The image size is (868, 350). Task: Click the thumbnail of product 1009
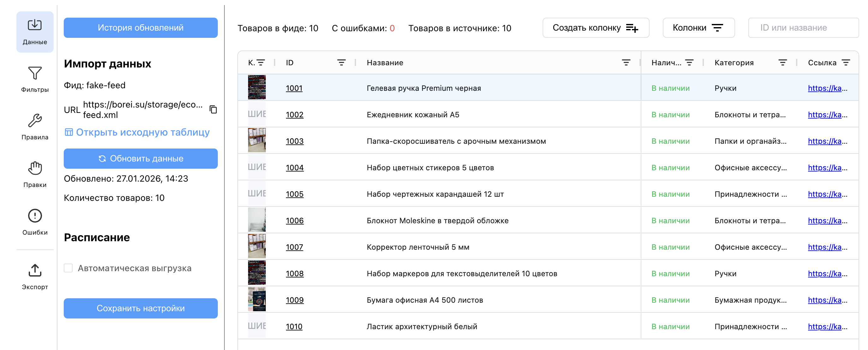pyautogui.click(x=257, y=300)
